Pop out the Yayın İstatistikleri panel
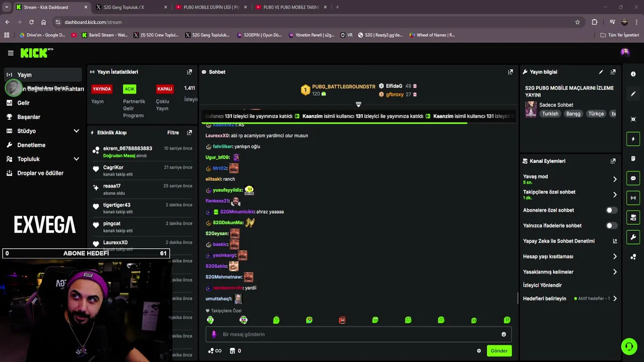 click(x=189, y=72)
